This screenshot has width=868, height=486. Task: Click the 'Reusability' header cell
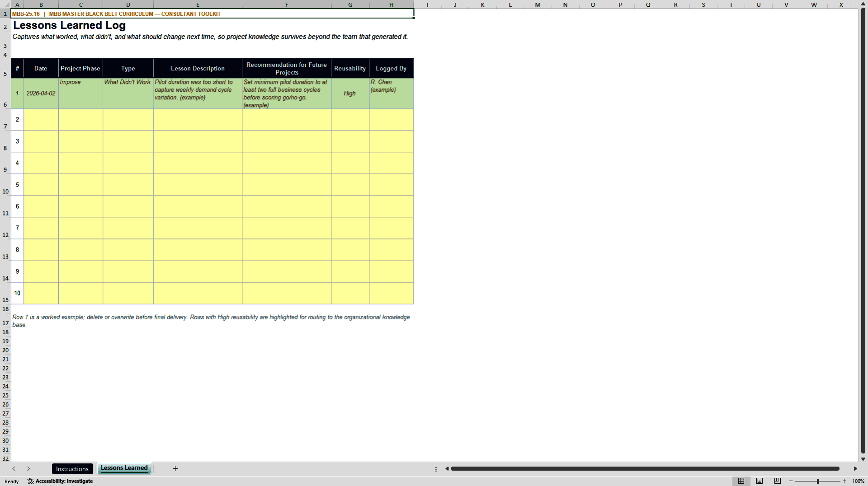350,69
